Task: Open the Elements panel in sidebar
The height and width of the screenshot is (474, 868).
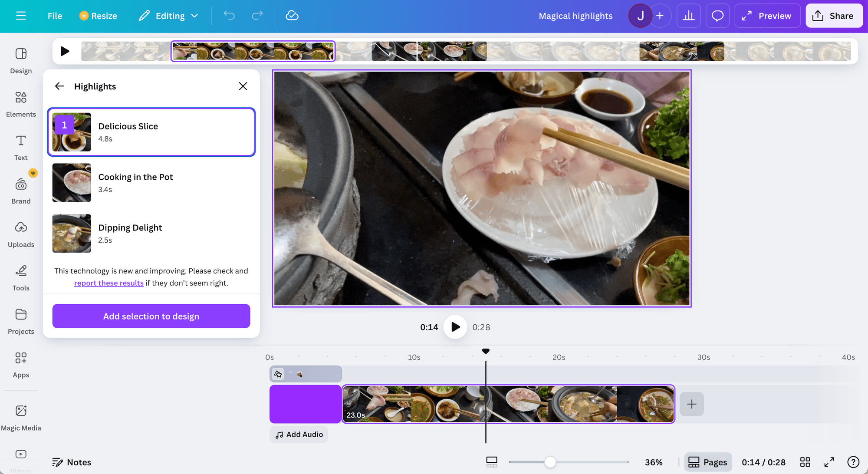Action: (21, 104)
